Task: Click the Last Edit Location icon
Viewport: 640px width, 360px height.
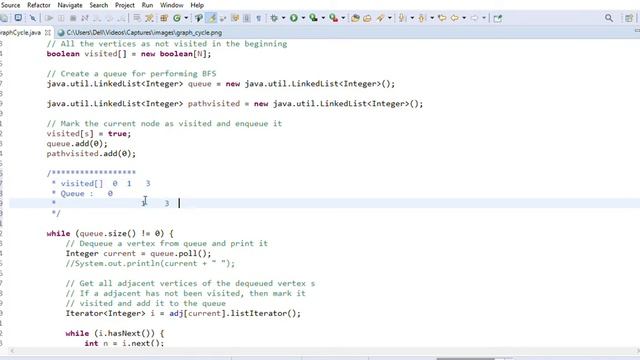Action: click(442, 18)
